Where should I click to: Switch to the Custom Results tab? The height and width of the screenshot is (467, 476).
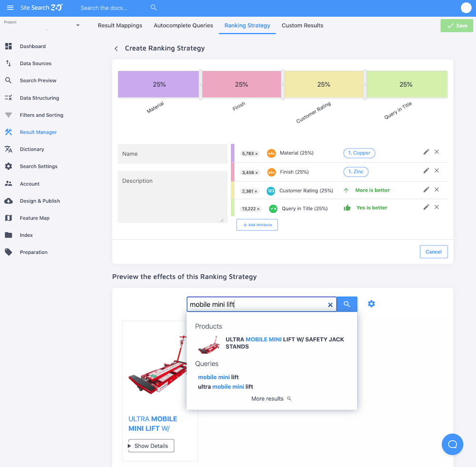[x=302, y=26]
